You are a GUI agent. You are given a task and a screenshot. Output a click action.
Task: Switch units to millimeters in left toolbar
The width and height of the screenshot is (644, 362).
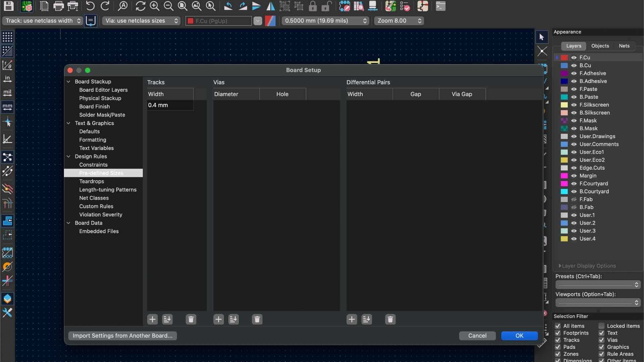pyautogui.click(x=7, y=107)
